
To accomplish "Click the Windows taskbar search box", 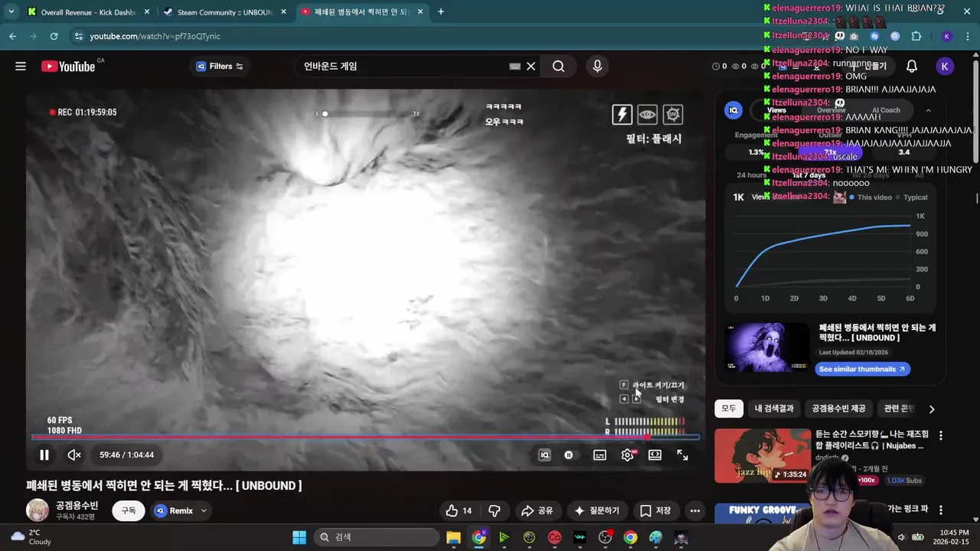I will tap(377, 537).
